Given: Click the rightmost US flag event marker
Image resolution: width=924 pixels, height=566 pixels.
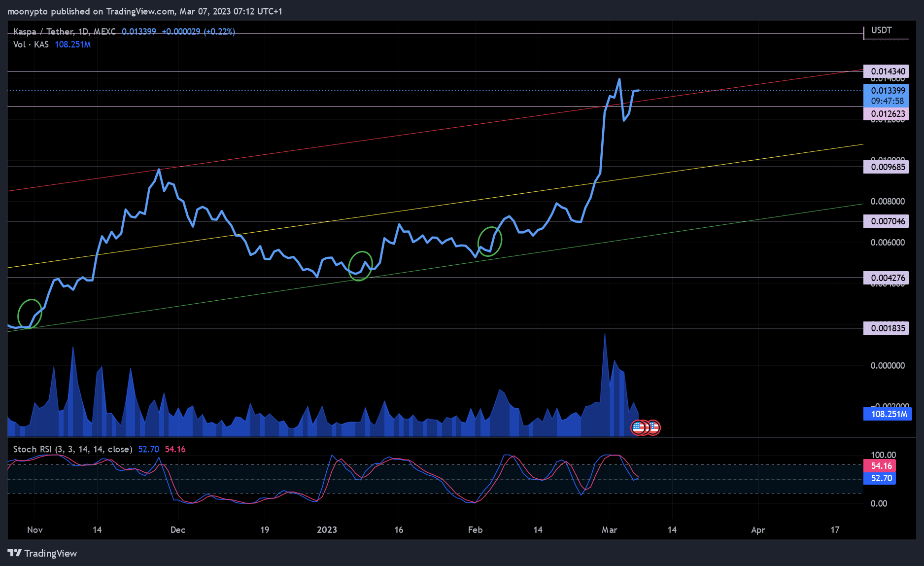Looking at the screenshot, I should [654, 427].
